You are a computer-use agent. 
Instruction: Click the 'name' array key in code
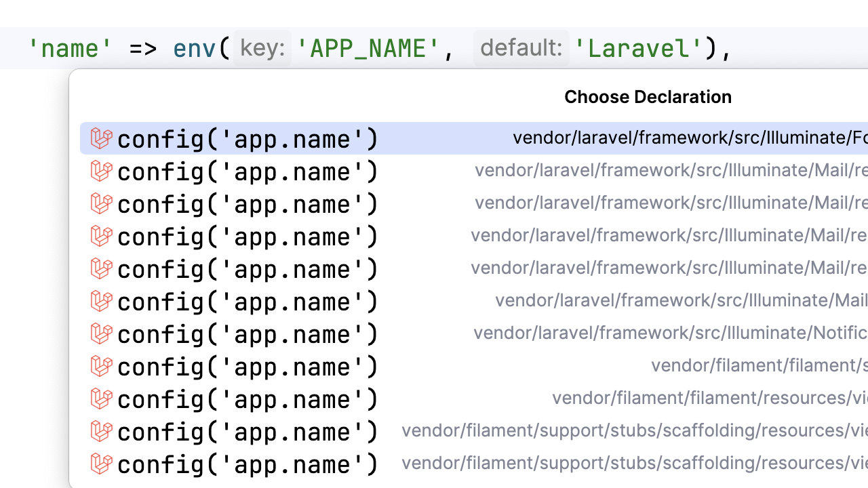(x=72, y=49)
